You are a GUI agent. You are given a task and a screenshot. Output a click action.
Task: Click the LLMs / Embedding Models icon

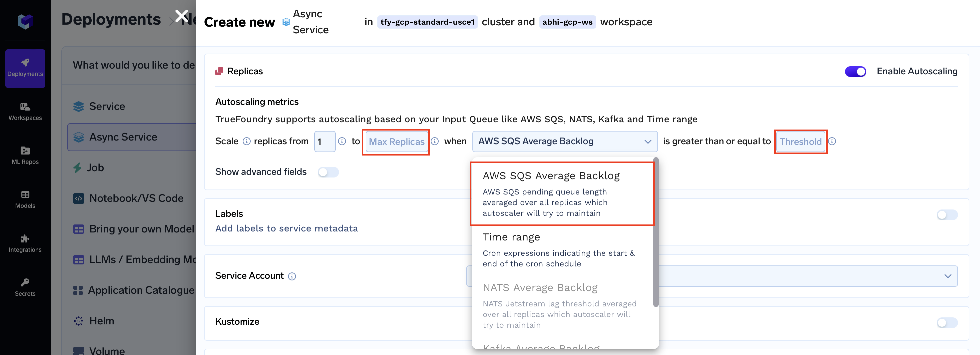click(78, 260)
